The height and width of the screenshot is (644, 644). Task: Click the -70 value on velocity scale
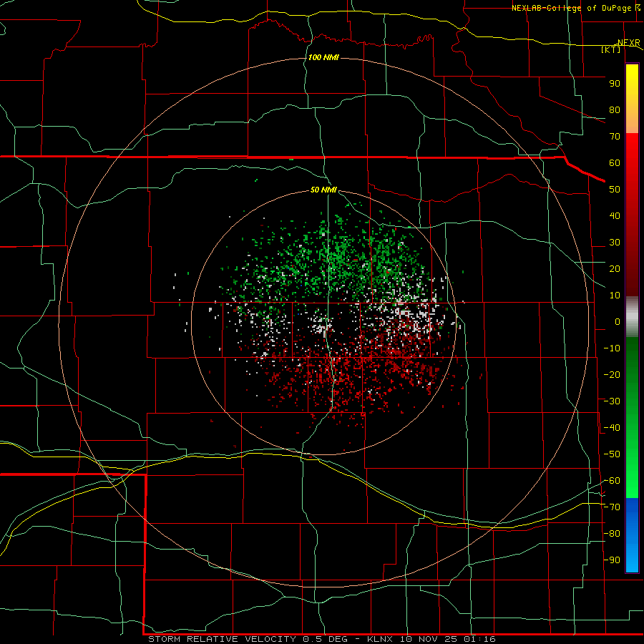(x=612, y=507)
